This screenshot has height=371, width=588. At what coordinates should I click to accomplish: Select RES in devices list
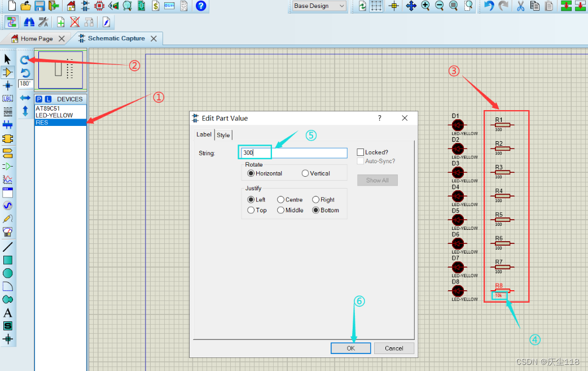pos(60,123)
